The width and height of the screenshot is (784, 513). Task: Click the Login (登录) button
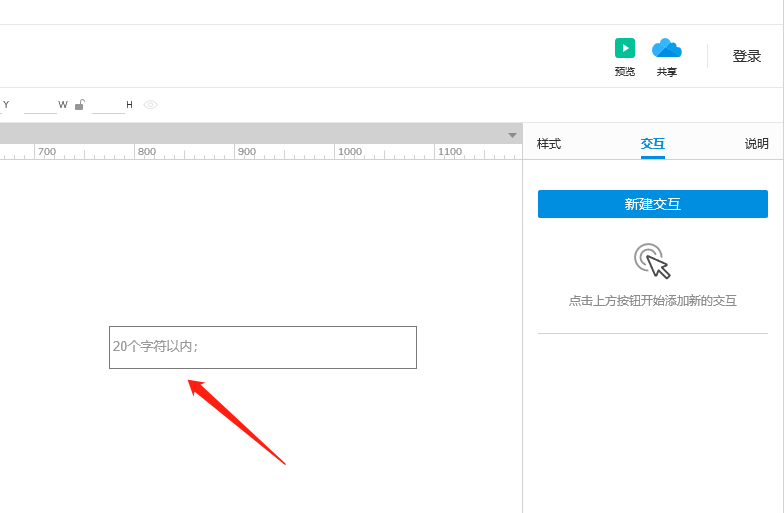click(x=746, y=56)
